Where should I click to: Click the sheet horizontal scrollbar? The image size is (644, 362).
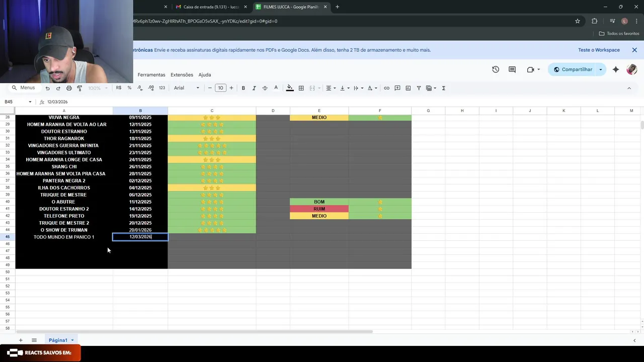[x=194, y=332]
